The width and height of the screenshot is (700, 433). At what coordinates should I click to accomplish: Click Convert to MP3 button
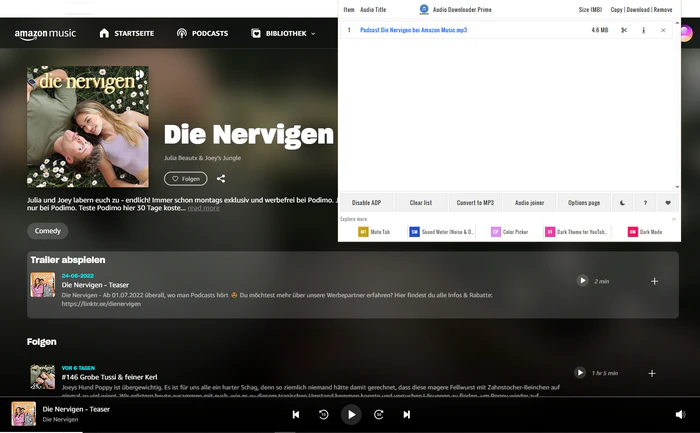tap(475, 203)
